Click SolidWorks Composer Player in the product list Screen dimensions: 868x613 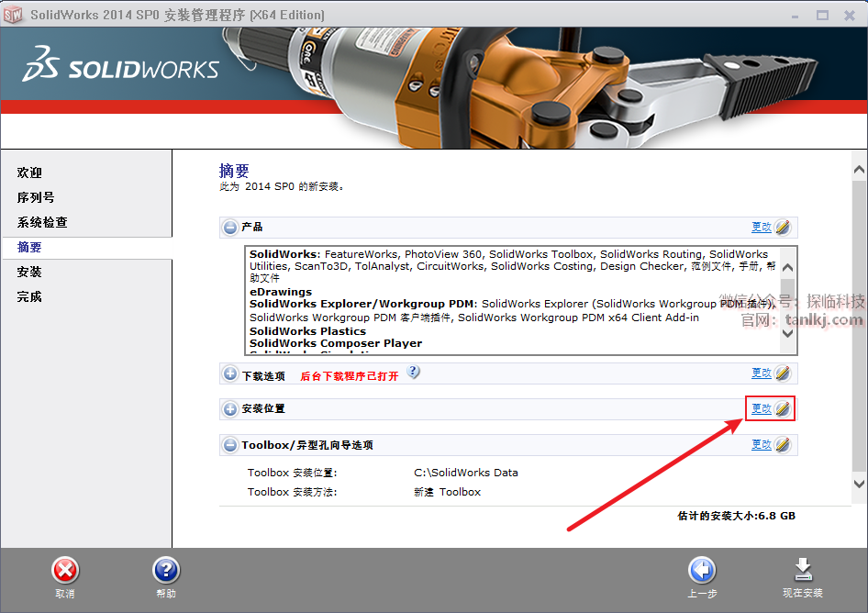(336, 343)
